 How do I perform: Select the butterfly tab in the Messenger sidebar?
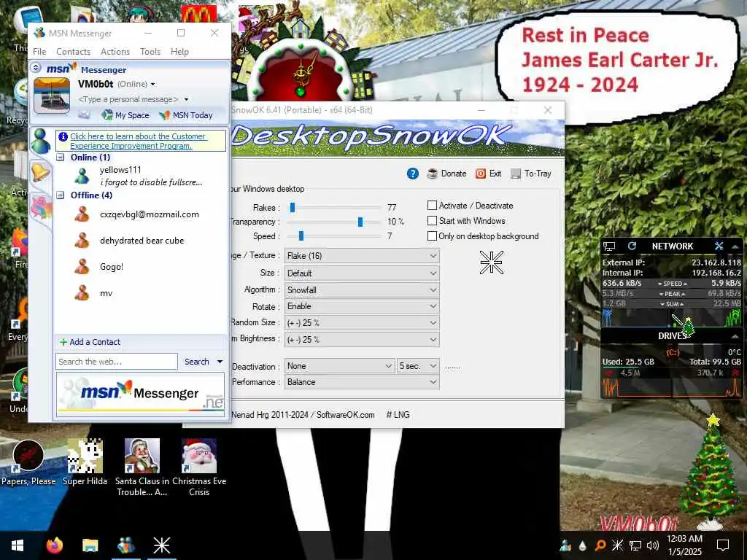41,208
